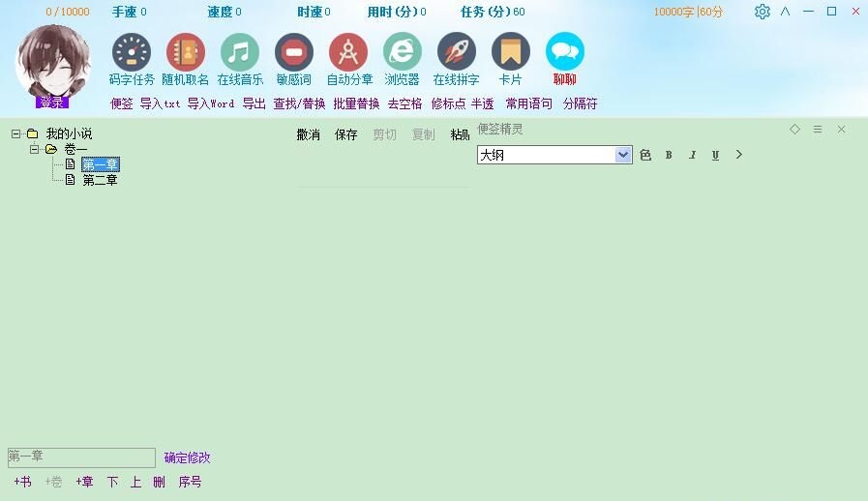
Task: Open settings gear icon
Action: coord(763,12)
